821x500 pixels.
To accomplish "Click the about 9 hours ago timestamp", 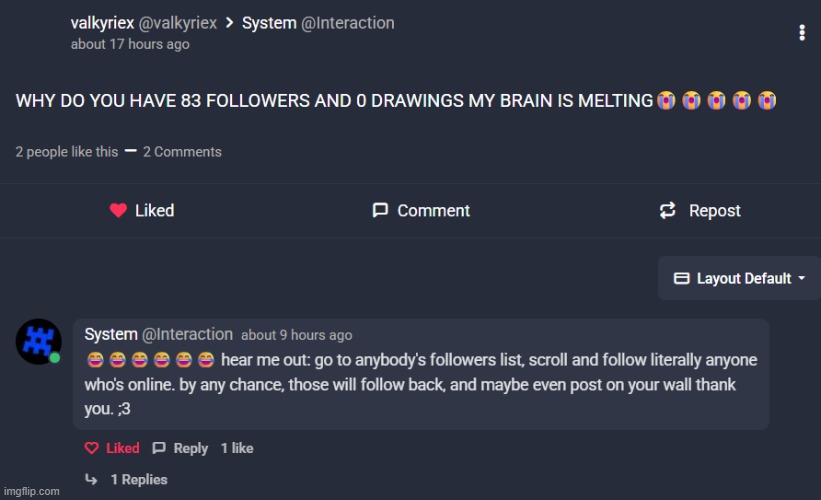I will coord(296,335).
